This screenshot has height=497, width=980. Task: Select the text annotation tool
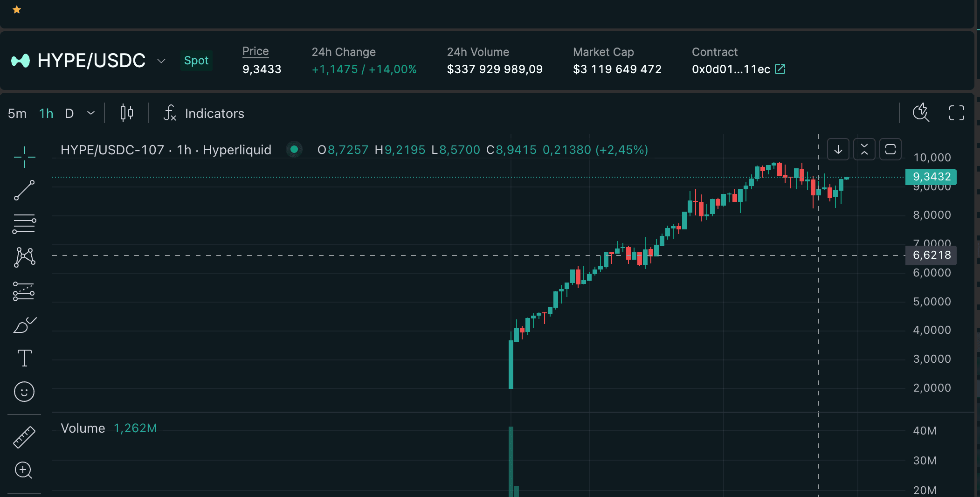(24, 358)
